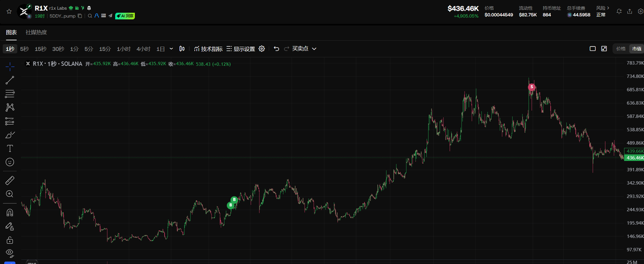Switch chart axis to 价格
Viewport: 644px width, 264px height.
tap(621, 49)
